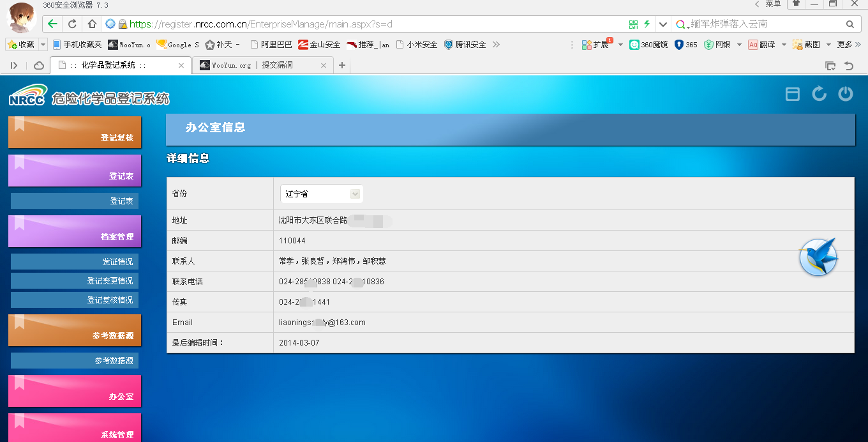Switch to WooYun.org 提交漏洞 tab

262,65
